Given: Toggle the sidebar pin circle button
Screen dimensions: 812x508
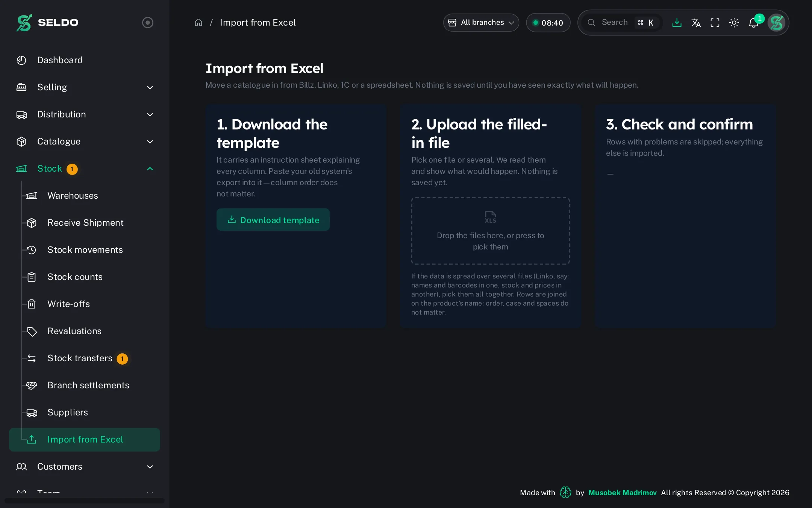Looking at the screenshot, I should click(148, 23).
